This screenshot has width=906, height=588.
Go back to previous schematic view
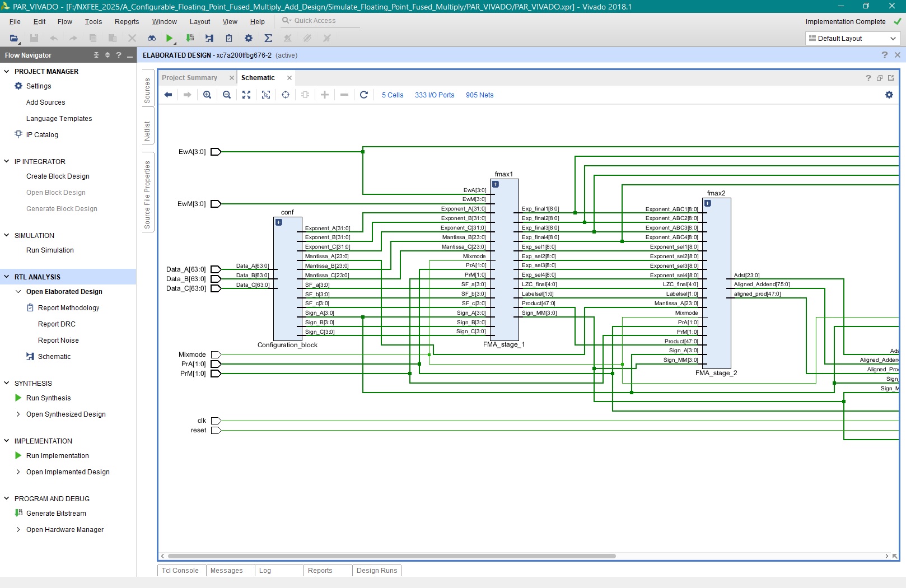tap(168, 95)
